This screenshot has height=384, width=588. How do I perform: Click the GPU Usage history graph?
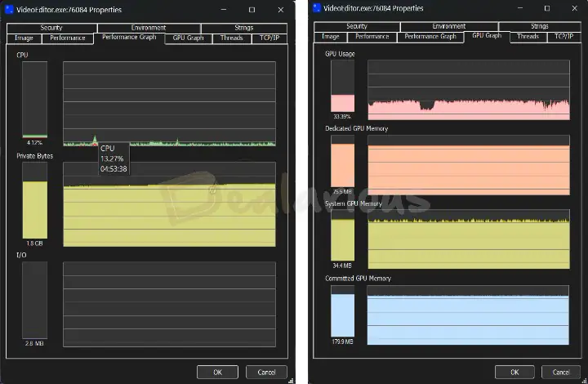click(469, 90)
